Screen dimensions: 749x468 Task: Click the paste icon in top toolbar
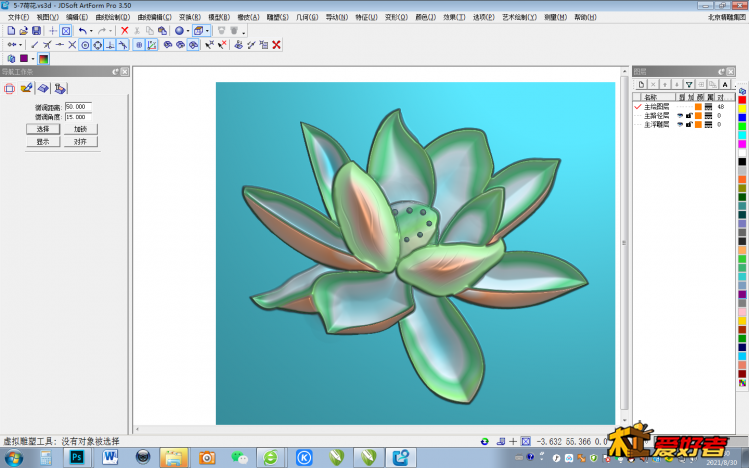coord(163,31)
